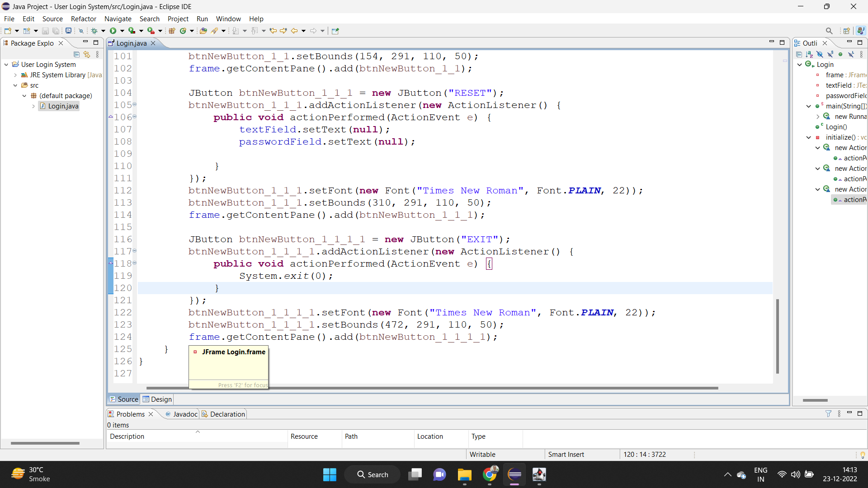This screenshot has height=488, width=868.
Task: Click toolbar search magnifier icon
Action: click(829, 31)
